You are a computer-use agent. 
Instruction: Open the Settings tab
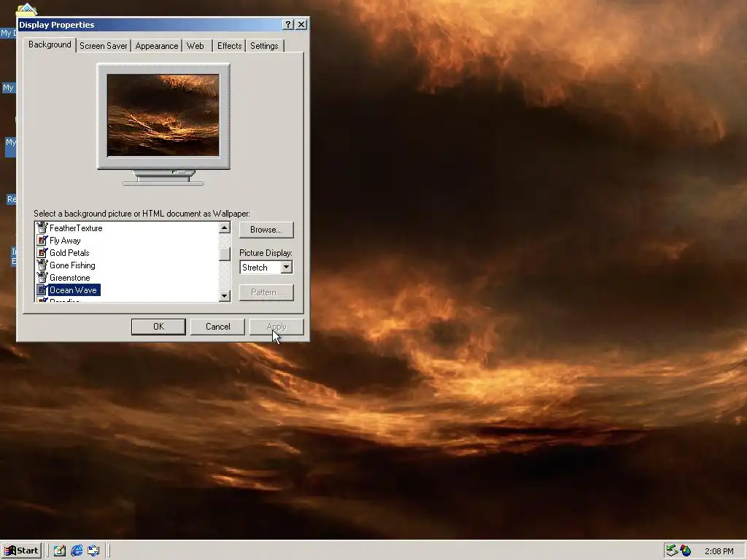[x=264, y=46]
